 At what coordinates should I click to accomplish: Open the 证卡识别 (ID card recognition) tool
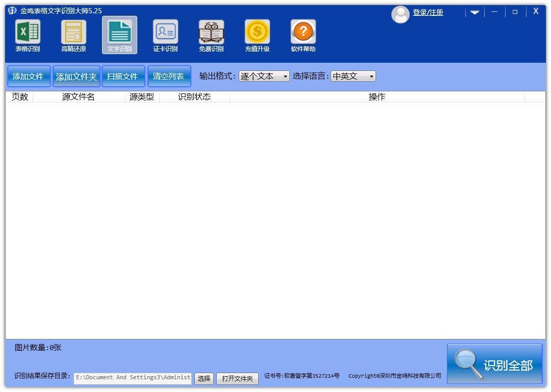point(165,35)
